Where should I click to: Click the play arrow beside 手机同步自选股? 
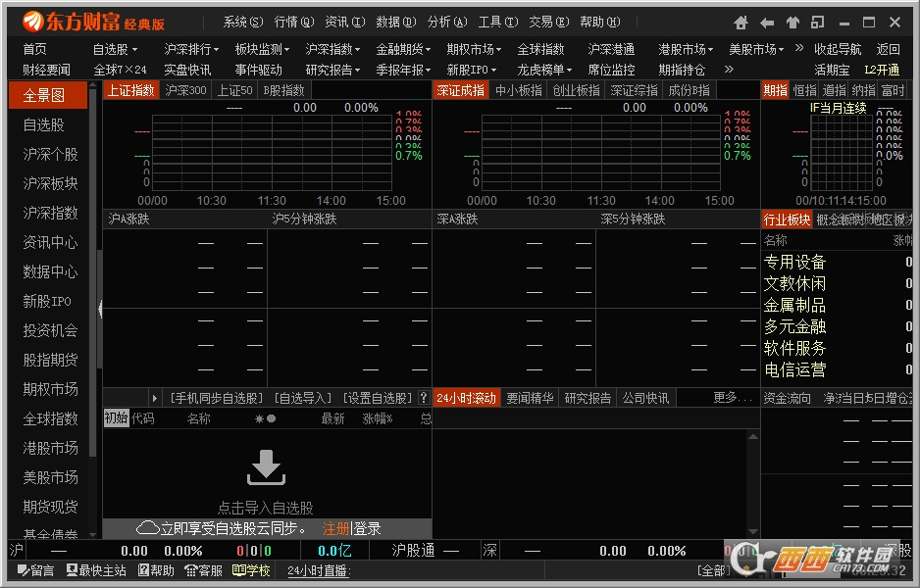(154, 399)
